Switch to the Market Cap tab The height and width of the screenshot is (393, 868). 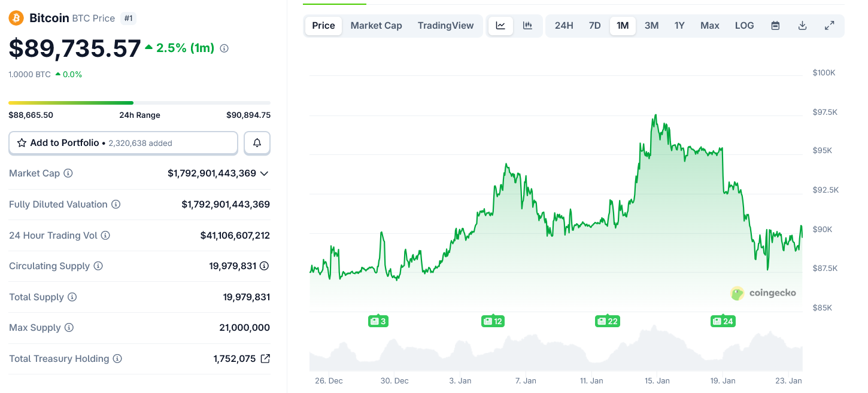click(376, 25)
